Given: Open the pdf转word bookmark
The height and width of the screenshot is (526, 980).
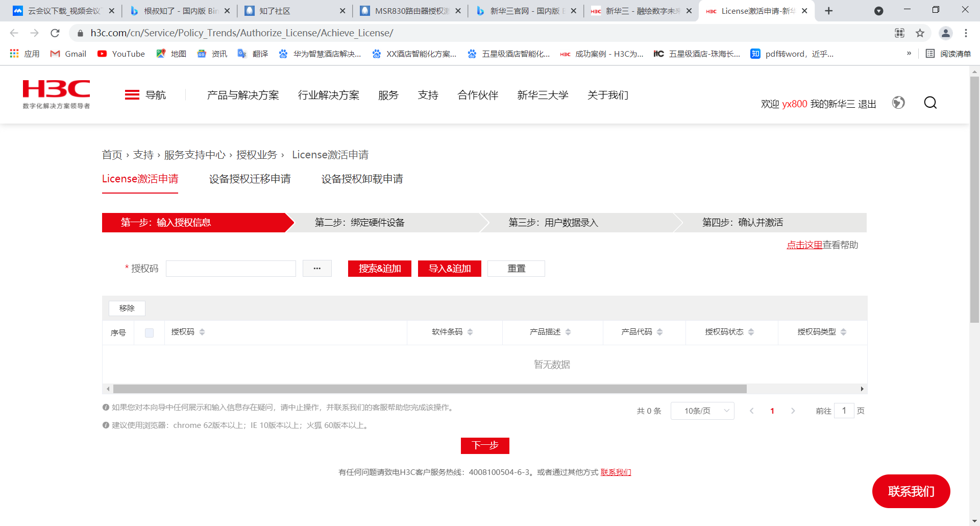Looking at the screenshot, I should (x=792, y=54).
